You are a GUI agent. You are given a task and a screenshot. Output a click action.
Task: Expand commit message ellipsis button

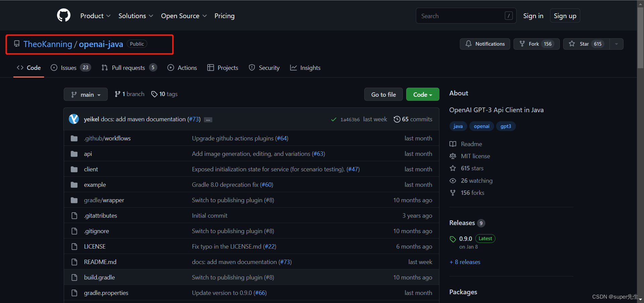(208, 120)
